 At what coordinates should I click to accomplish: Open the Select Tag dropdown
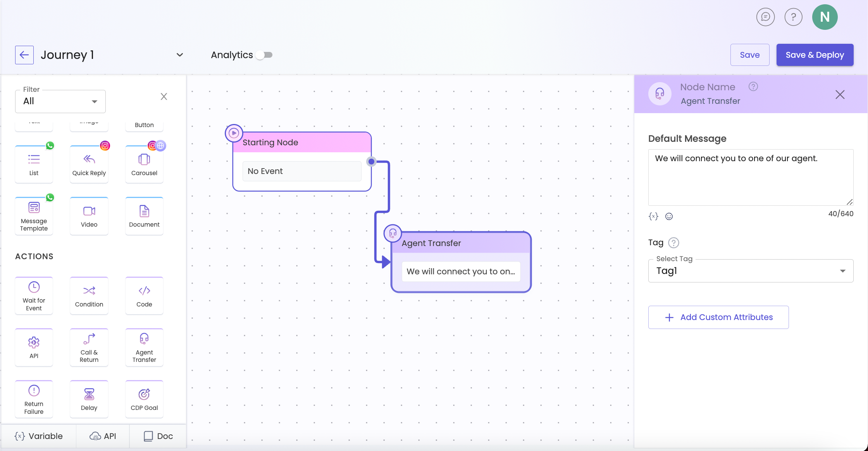750,271
